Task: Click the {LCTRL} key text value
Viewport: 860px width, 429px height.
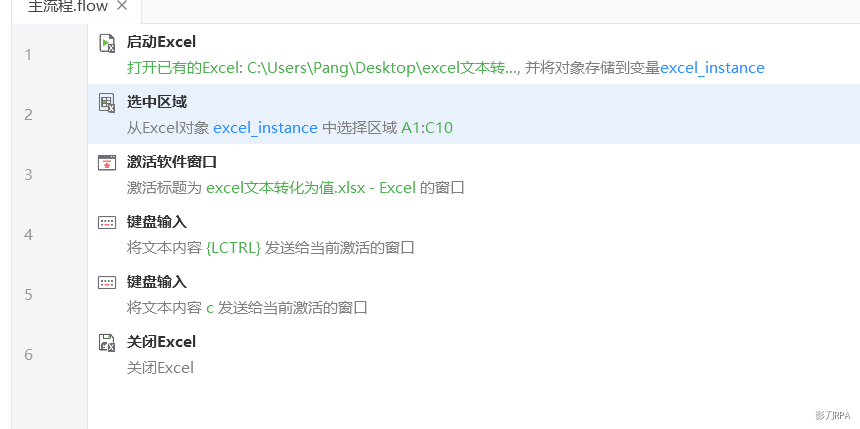Action: point(234,248)
